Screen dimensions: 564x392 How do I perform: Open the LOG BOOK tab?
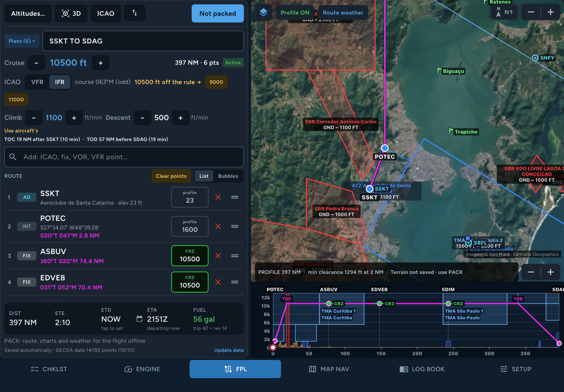pyautogui.click(x=422, y=369)
